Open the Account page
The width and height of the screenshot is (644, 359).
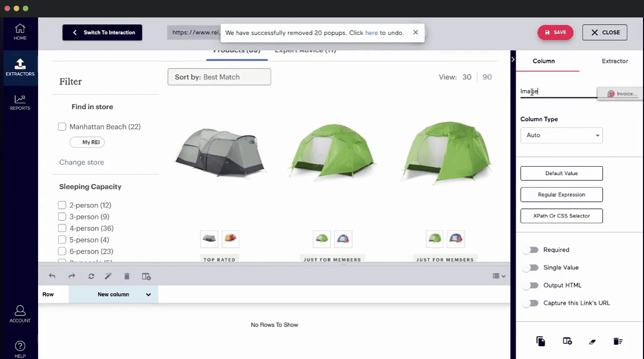coord(20,314)
